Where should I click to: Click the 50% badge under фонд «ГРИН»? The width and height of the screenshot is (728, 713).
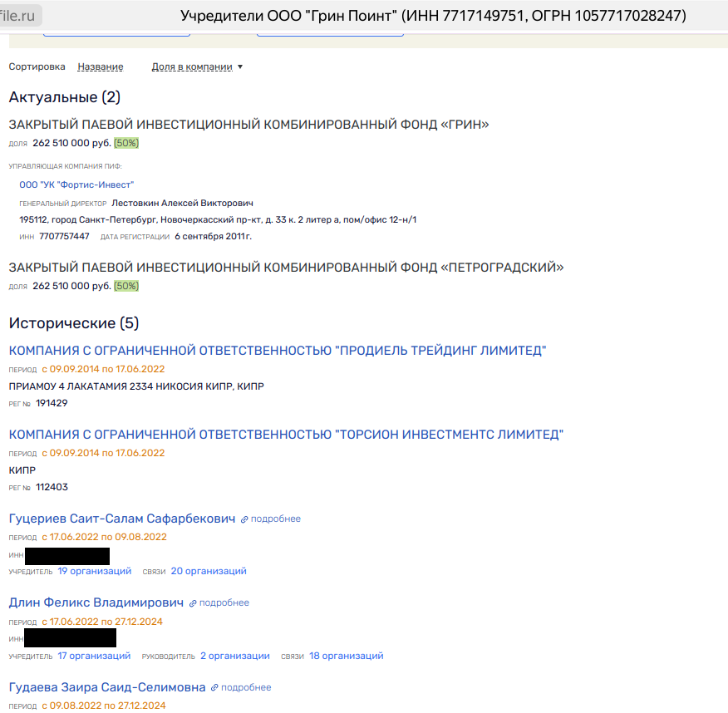[126, 143]
